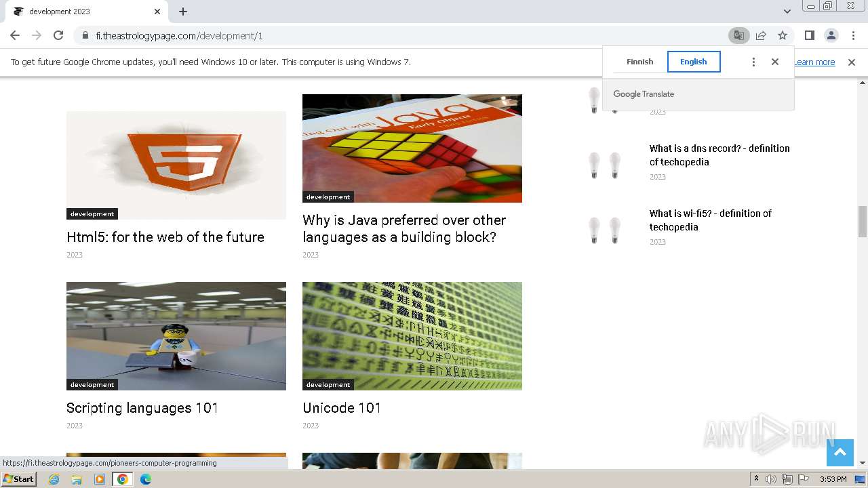Reload the current page
Viewport: 868px width, 488px height.
(58, 35)
